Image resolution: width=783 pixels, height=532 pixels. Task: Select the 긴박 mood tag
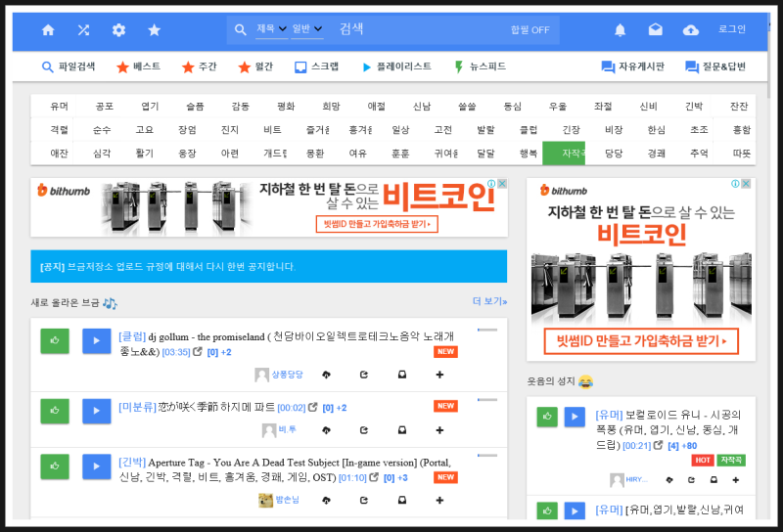coord(694,107)
